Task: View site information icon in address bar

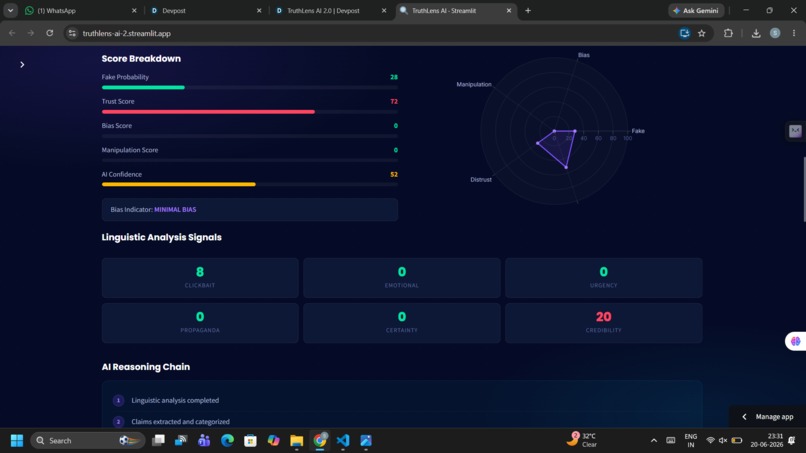Action: coord(72,33)
